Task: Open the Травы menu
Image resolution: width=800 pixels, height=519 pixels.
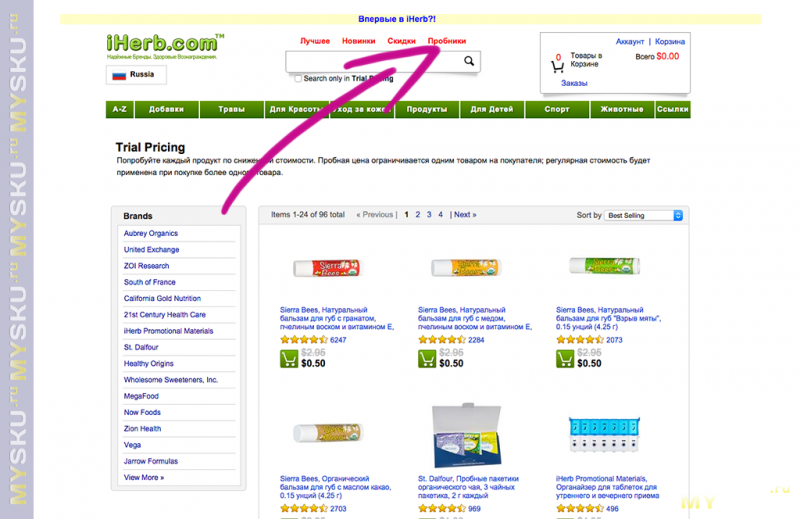Action: 232,109
